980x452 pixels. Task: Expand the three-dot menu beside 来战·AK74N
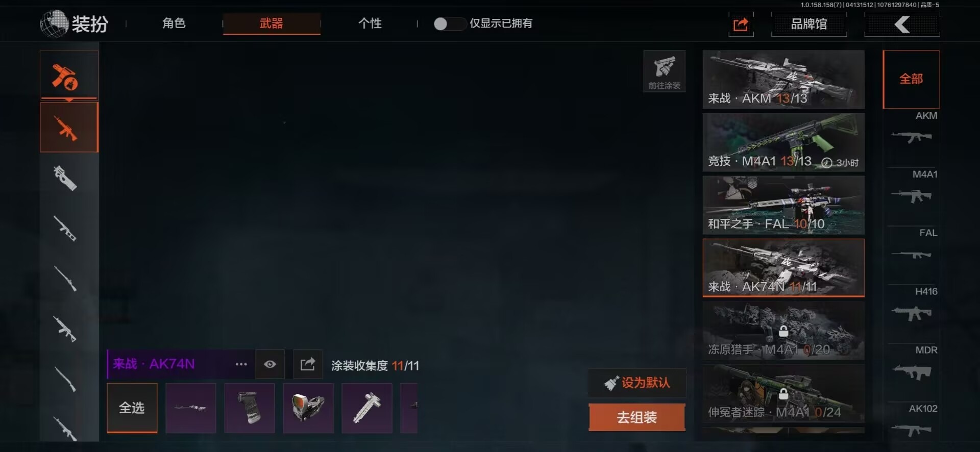pyautogui.click(x=241, y=364)
